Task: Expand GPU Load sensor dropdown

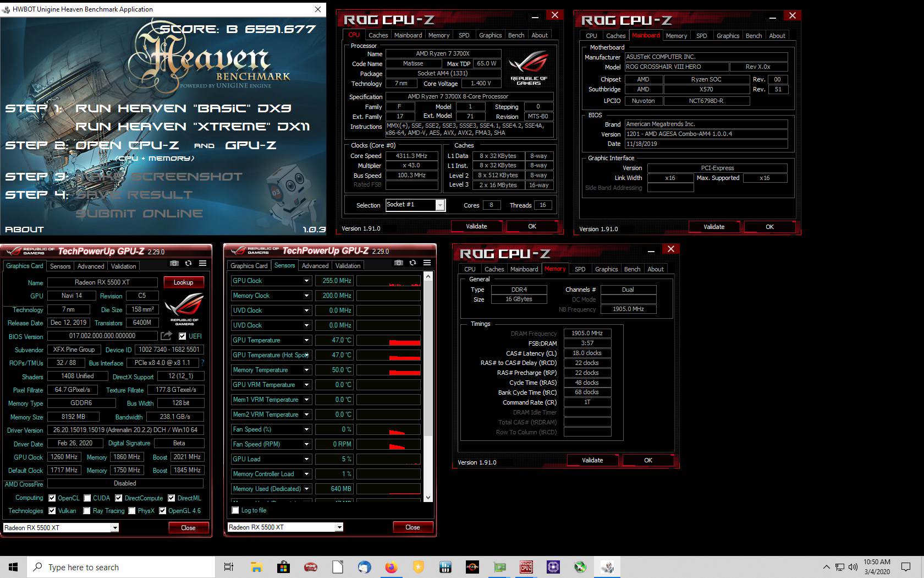Action: tap(306, 459)
